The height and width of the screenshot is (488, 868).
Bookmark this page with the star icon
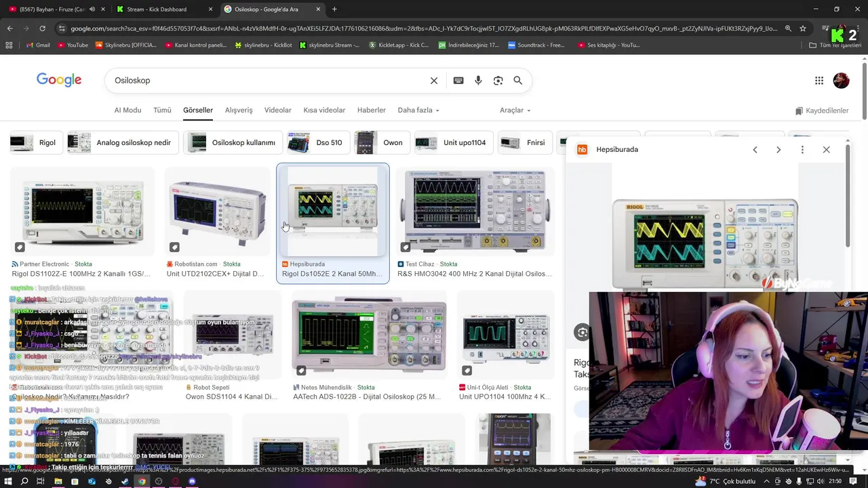point(803,28)
